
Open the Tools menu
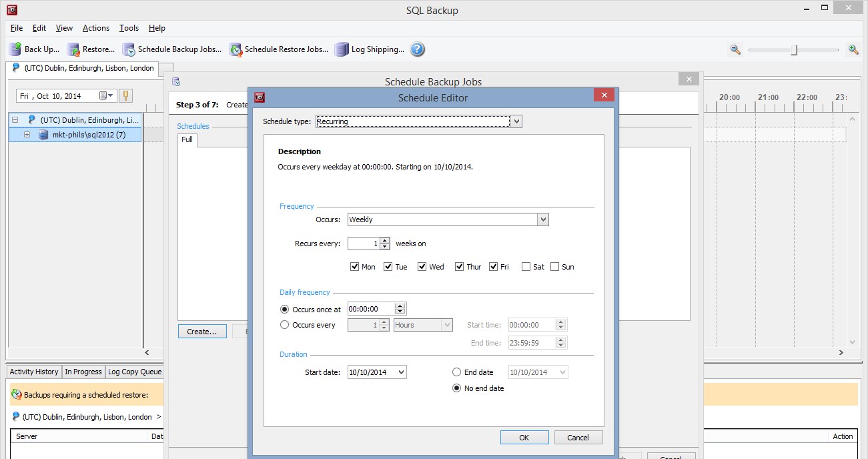(x=129, y=28)
